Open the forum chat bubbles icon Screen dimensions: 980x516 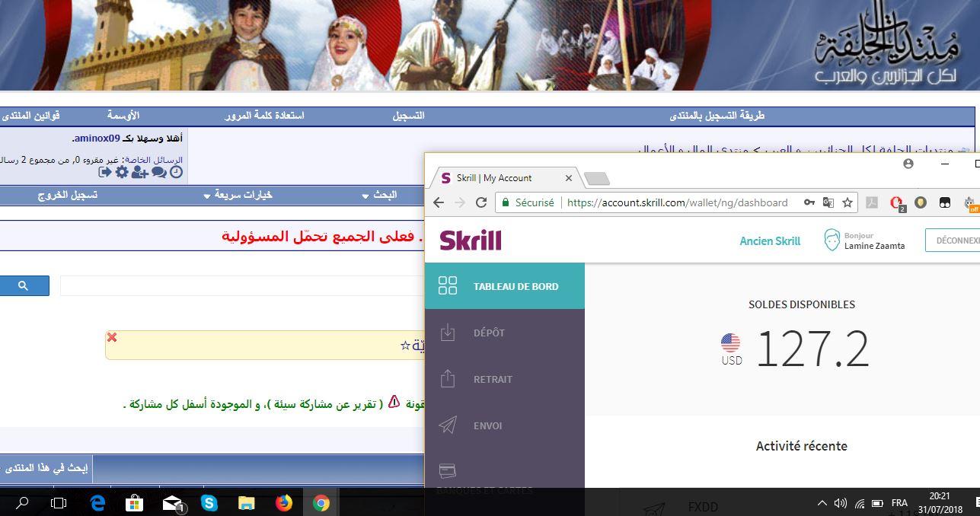tap(158, 173)
